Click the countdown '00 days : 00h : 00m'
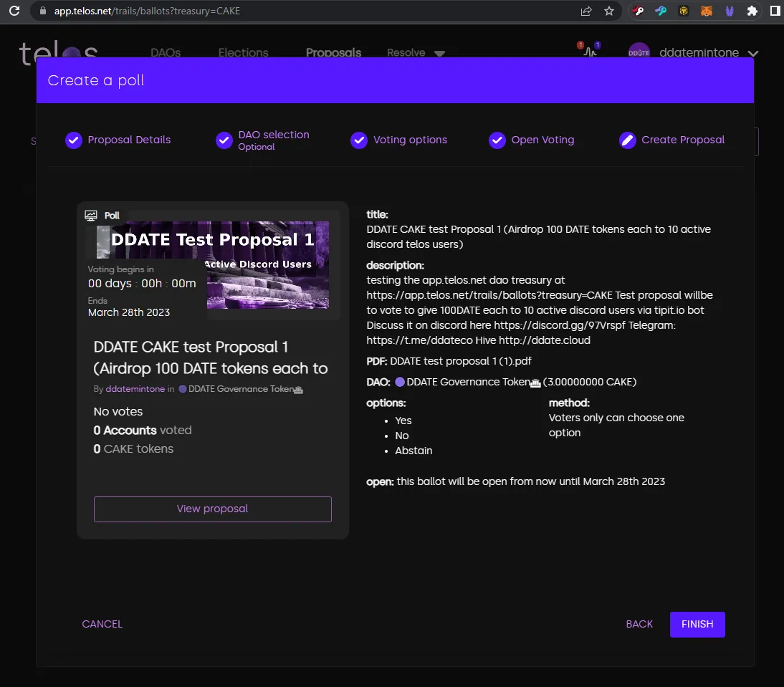The image size is (784, 687). point(142,283)
